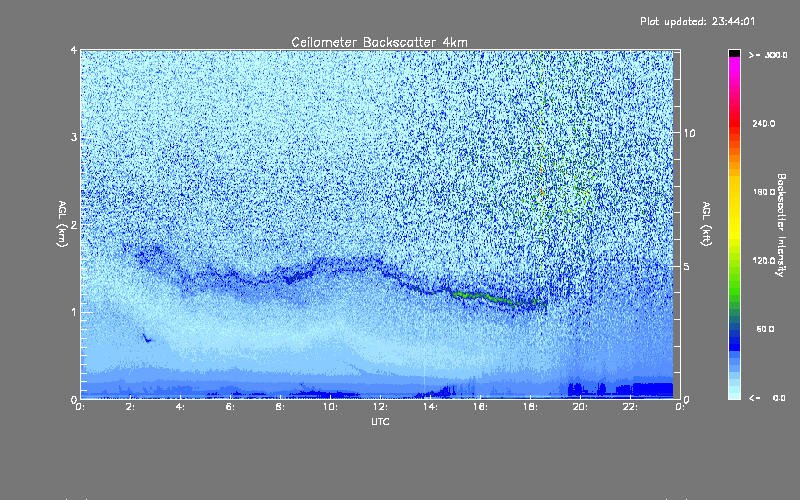Click the 'AGL (kft)' right axis label
This screenshot has width=800, height=500.
click(706, 224)
